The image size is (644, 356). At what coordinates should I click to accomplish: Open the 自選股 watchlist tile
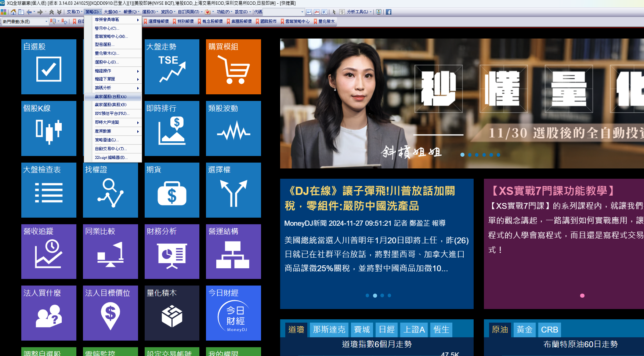point(48,67)
